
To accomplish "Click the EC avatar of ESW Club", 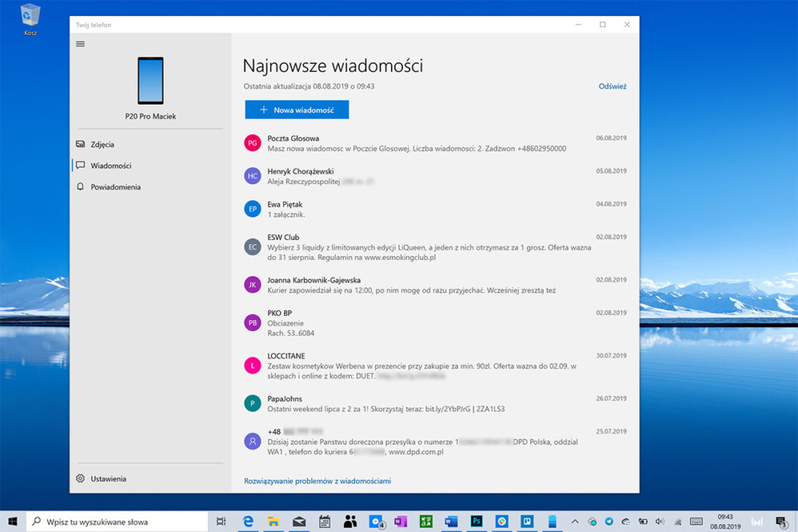I will click(x=252, y=247).
